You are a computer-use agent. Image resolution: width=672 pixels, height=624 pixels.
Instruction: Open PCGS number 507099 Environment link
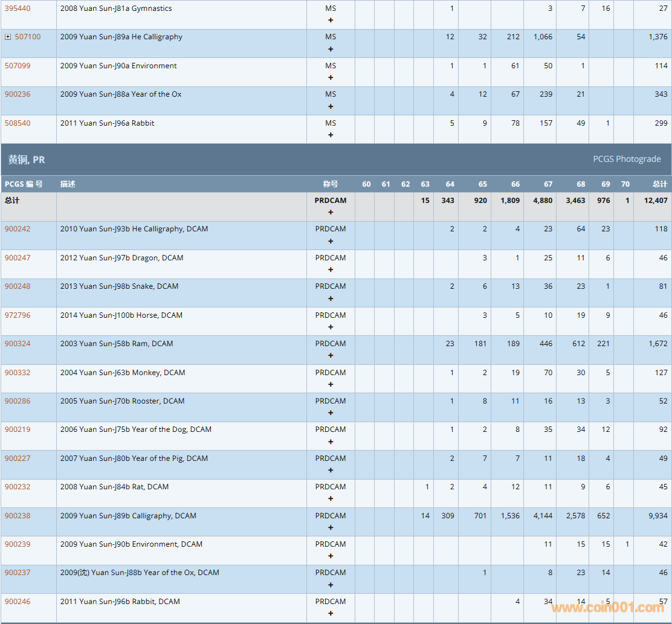click(17, 66)
